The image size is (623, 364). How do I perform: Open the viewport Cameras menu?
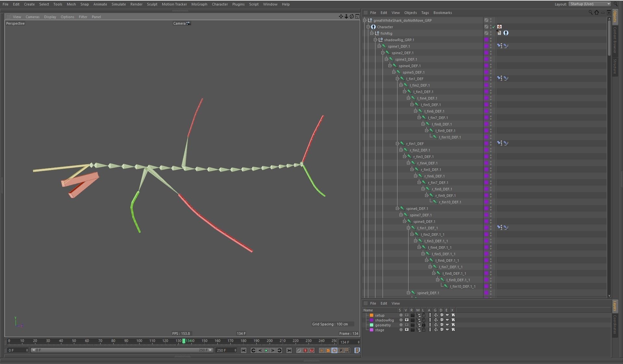(x=32, y=17)
